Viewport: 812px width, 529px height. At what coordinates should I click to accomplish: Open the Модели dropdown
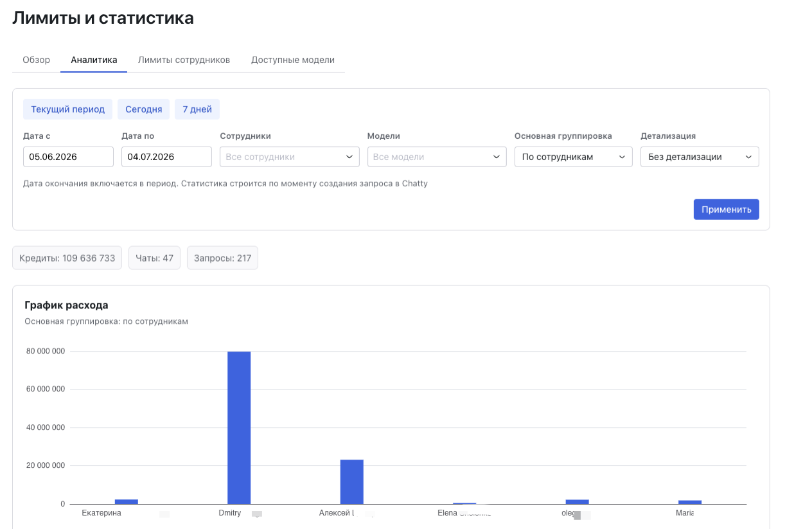pyautogui.click(x=437, y=157)
